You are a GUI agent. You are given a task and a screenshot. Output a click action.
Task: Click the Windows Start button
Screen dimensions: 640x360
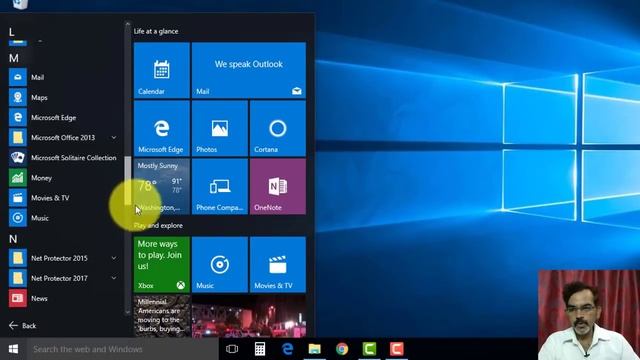coord(13,349)
